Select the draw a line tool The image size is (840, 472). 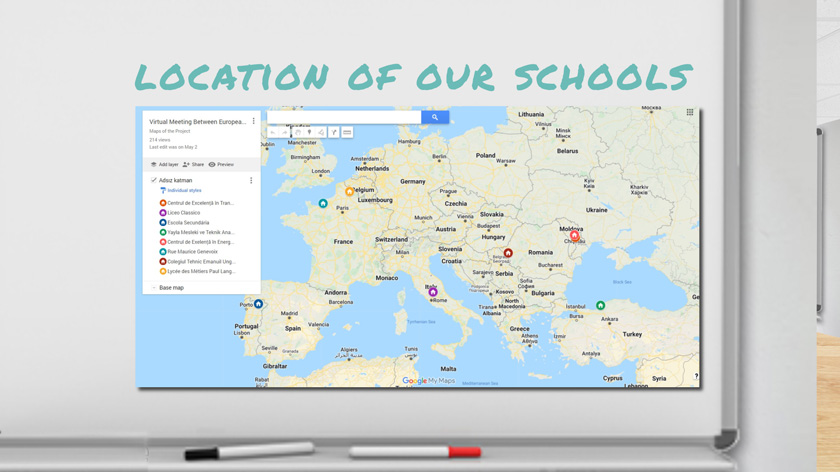(321, 132)
